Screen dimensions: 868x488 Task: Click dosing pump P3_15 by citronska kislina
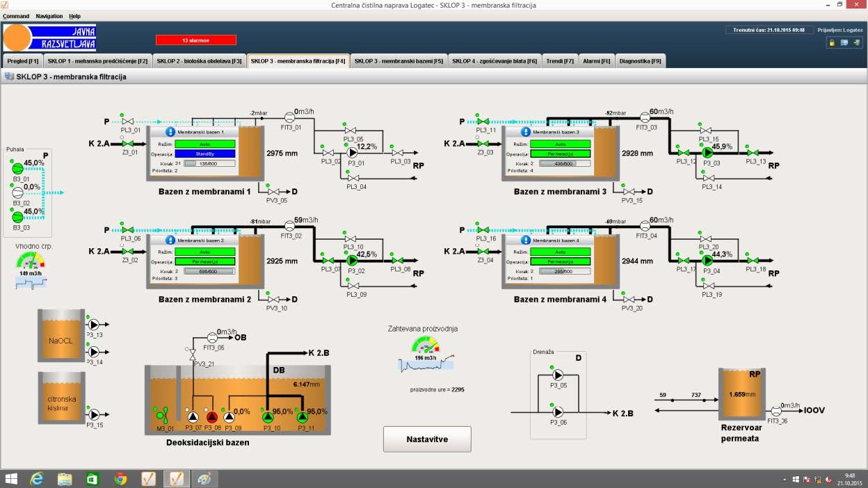pos(95,415)
